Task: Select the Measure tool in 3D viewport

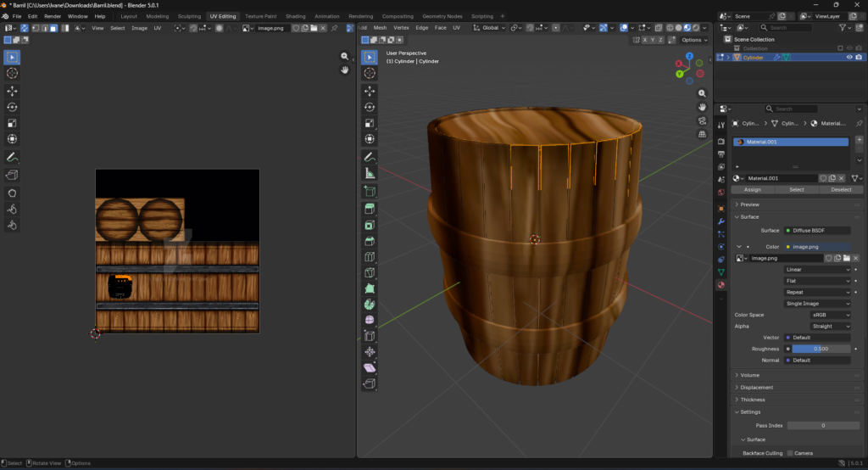Action: click(x=370, y=173)
